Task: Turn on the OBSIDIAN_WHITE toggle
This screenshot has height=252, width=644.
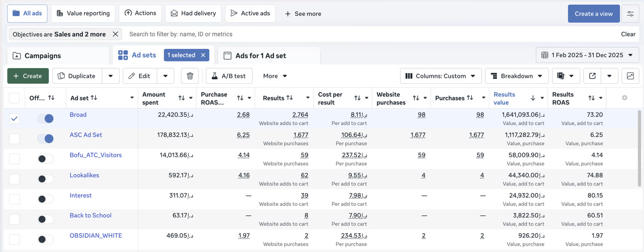Action: (x=46, y=240)
